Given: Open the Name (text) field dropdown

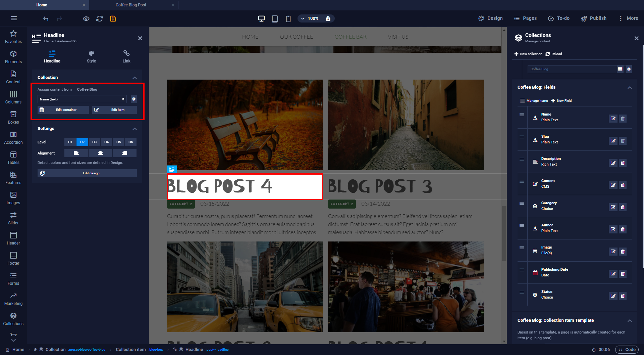Looking at the screenshot, I should (82, 99).
